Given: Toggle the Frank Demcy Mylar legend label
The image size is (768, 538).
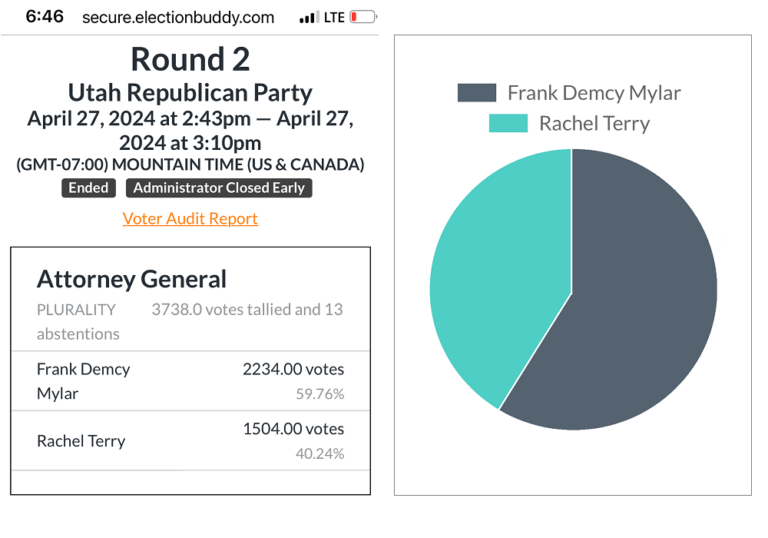Looking at the screenshot, I should click(594, 93).
